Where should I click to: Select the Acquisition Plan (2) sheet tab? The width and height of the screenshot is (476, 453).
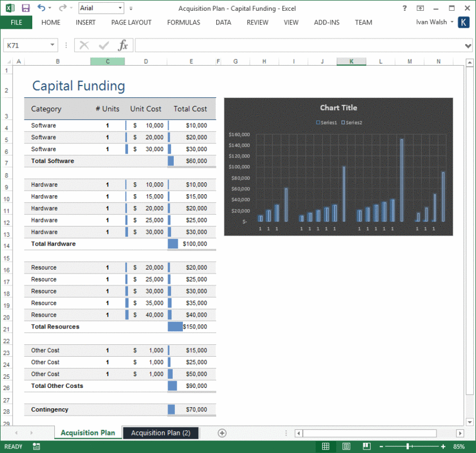point(160,433)
